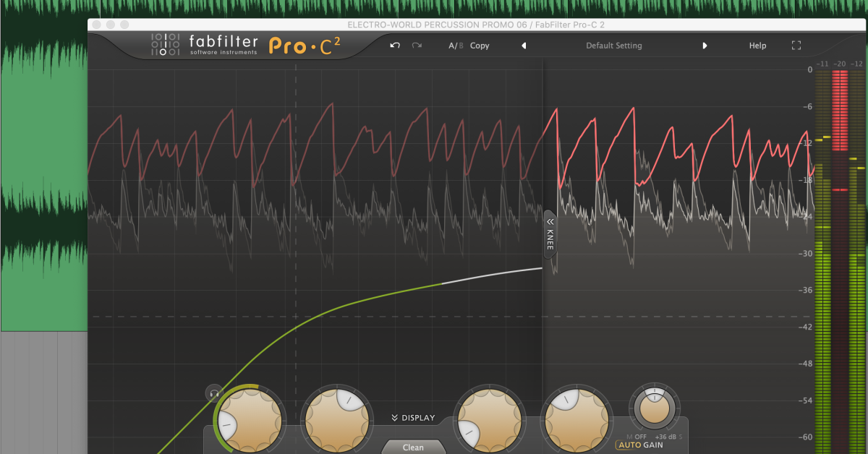The image size is (868, 454).
Task: Click the ELECTRO-WORLD PERCUSSION PROMO 06 title bar
Action: click(x=475, y=24)
